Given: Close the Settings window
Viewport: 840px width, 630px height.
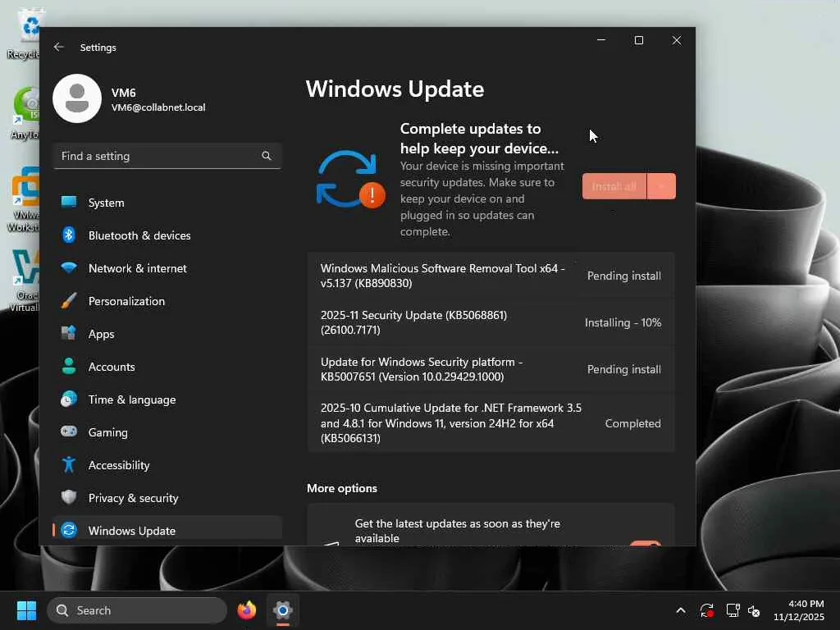Looking at the screenshot, I should tap(677, 40).
